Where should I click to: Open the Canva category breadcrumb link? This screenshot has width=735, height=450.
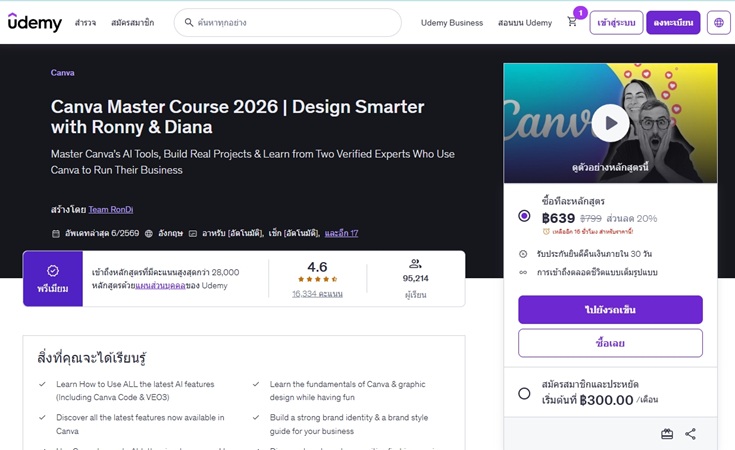coord(62,73)
